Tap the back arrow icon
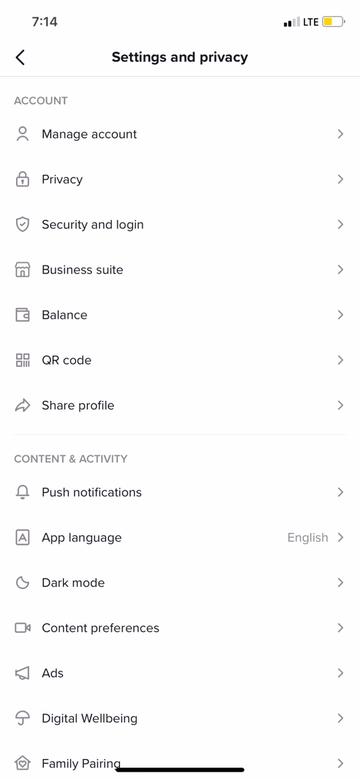The width and height of the screenshot is (360, 779). (20, 58)
